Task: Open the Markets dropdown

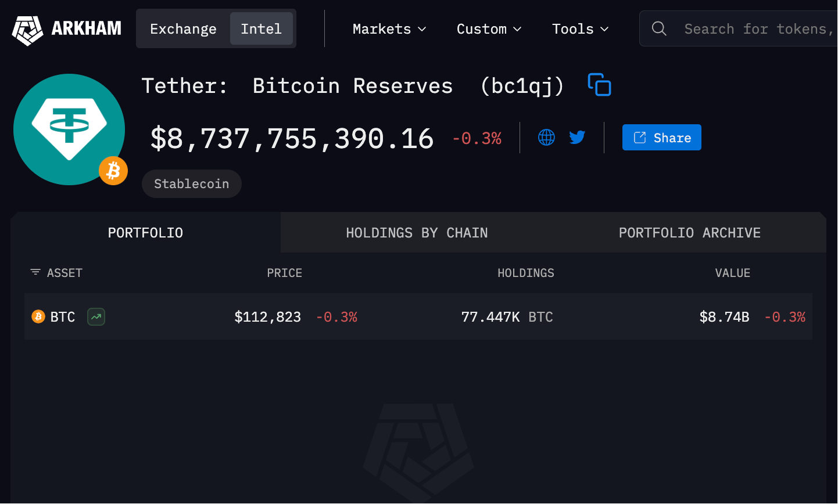Action: 389,28
